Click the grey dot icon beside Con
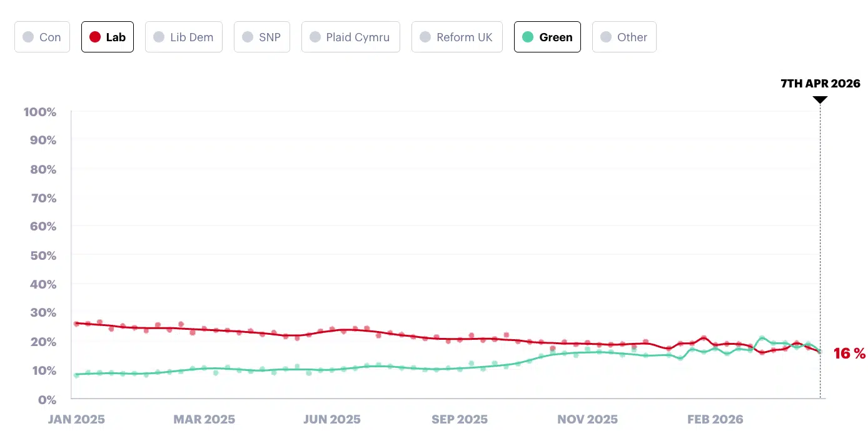Screen dimensions: 868x431 coord(28,37)
